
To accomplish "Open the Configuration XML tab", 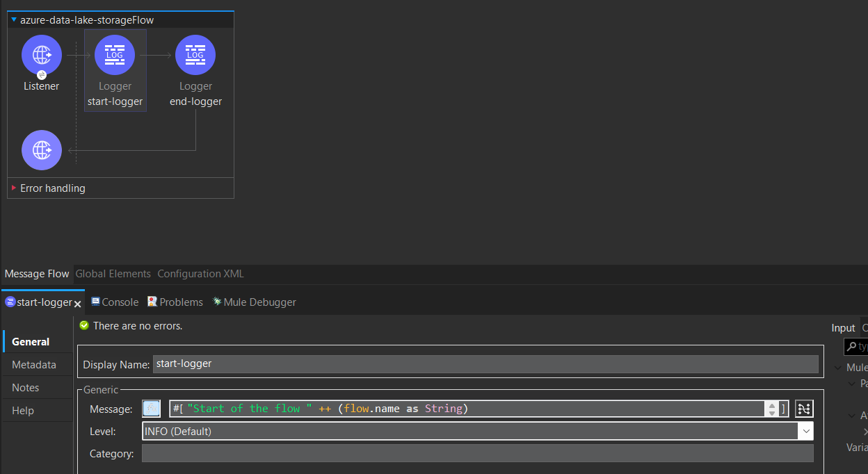I will 200,274.
